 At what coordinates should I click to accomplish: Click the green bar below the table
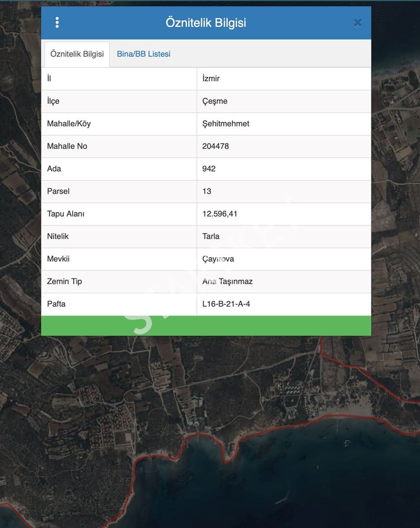click(x=206, y=326)
